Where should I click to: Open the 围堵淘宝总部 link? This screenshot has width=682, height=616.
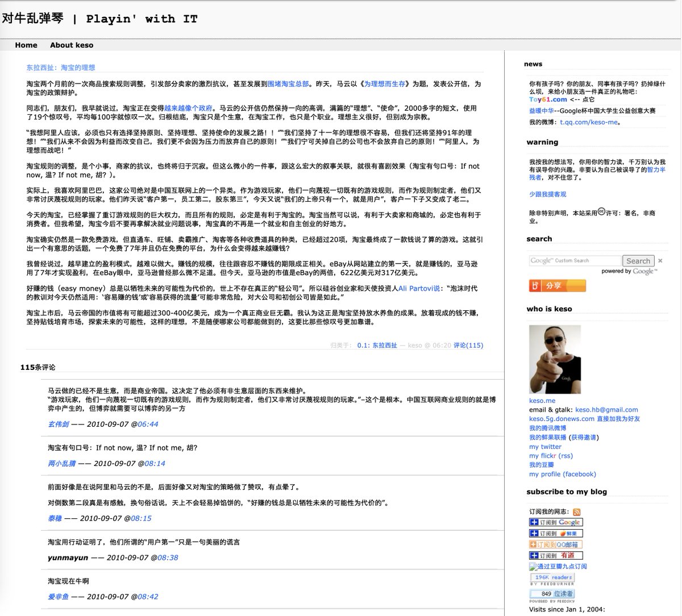(x=288, y=84)
